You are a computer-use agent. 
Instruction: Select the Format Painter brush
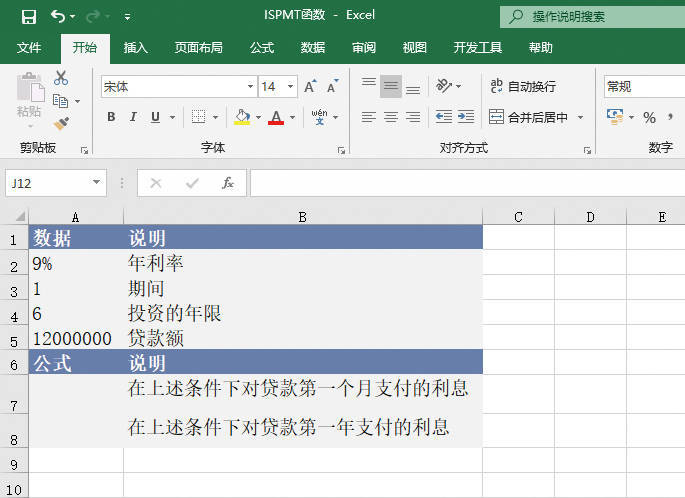click(x=61, y=124)
